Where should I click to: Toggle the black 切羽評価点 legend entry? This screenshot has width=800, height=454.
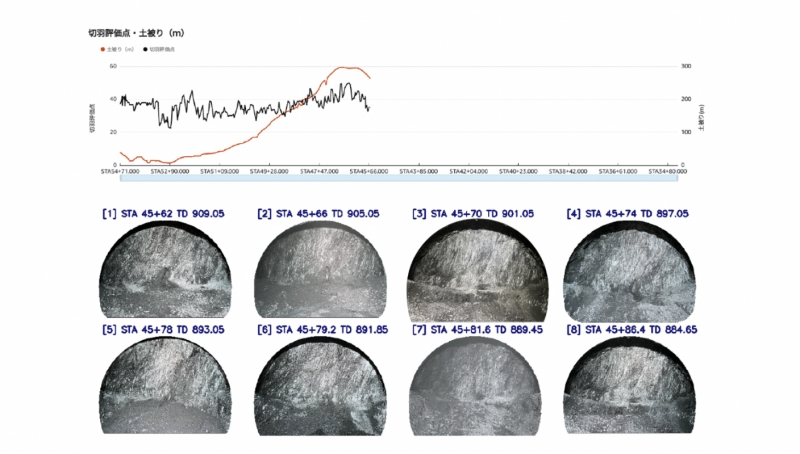click(x=161, y=48)
